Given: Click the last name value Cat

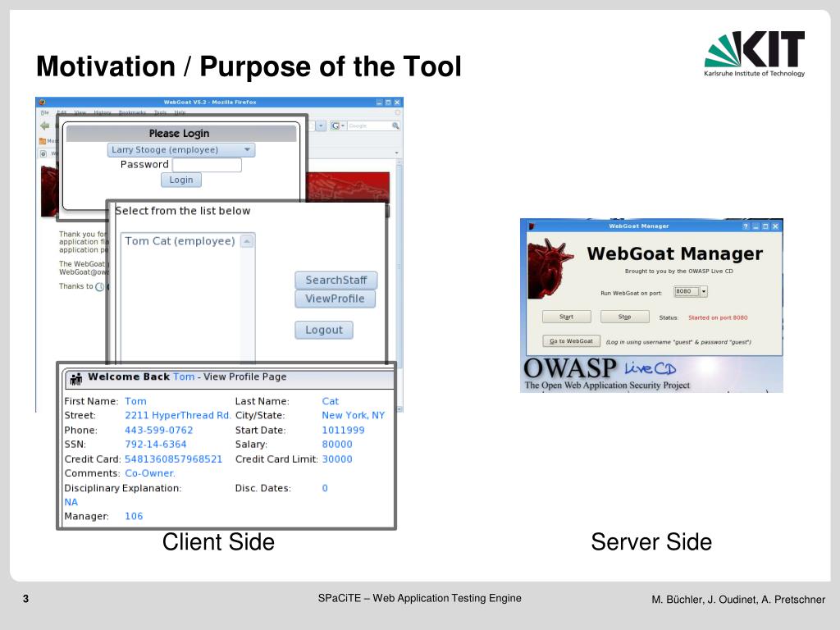Looking at the screenshot, I should (x=330, y=401).
